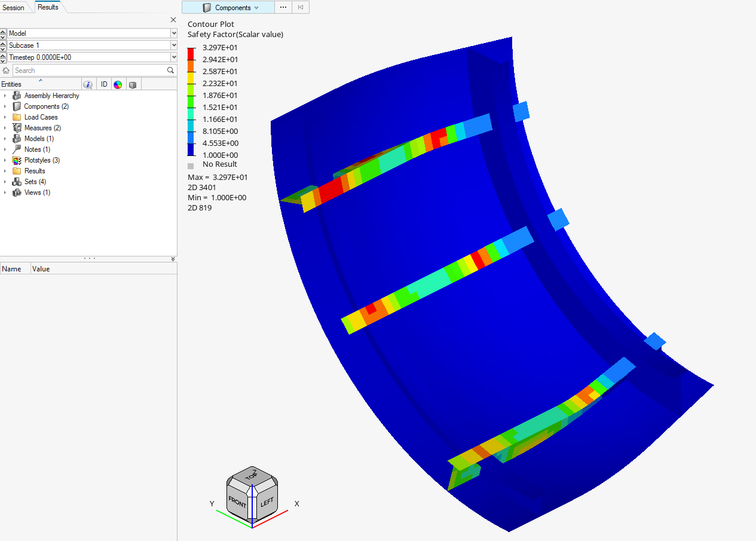Click the Measures icon in the browser tree
This screenshot has height=541, width=756.
17,127
